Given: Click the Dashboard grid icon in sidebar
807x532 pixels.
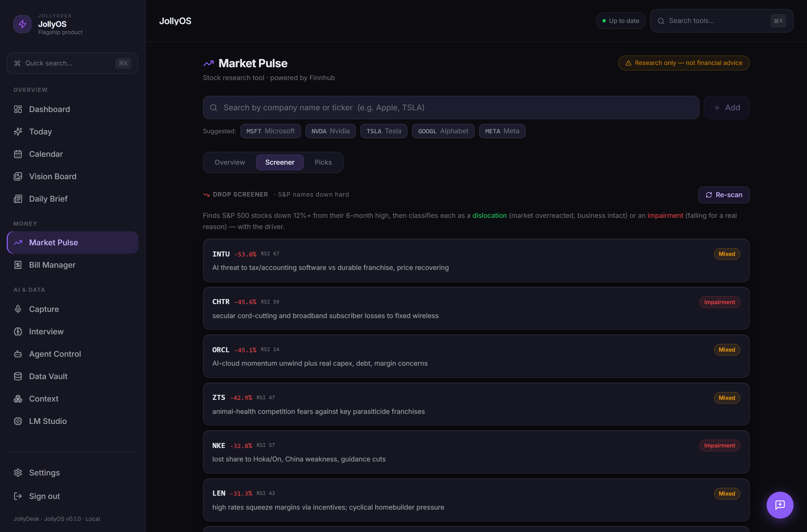Looking at the screenshot, I should click(x=18, y=109).
